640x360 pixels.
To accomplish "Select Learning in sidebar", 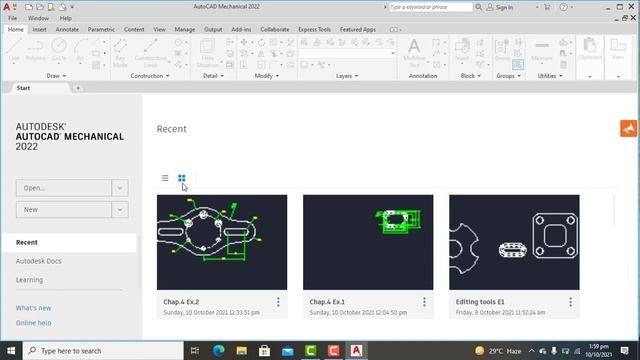I will (x=29, y=280).
